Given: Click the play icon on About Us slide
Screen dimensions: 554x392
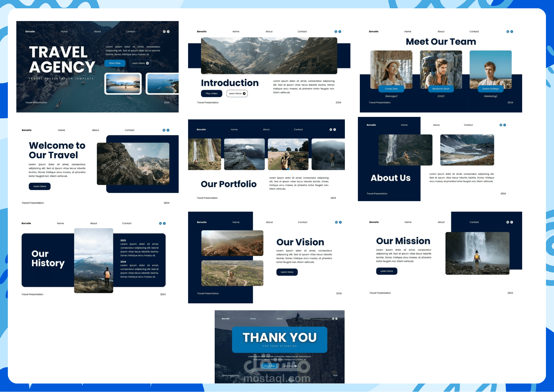Looking at the screenshot, I should (x=505, y=125).
